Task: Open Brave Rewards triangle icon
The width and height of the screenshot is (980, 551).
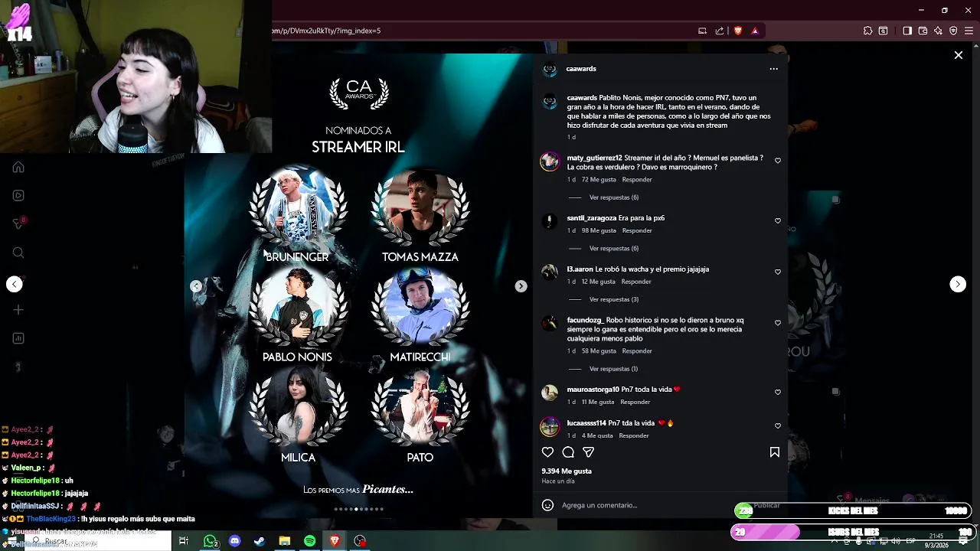Action: click(755, 31)
